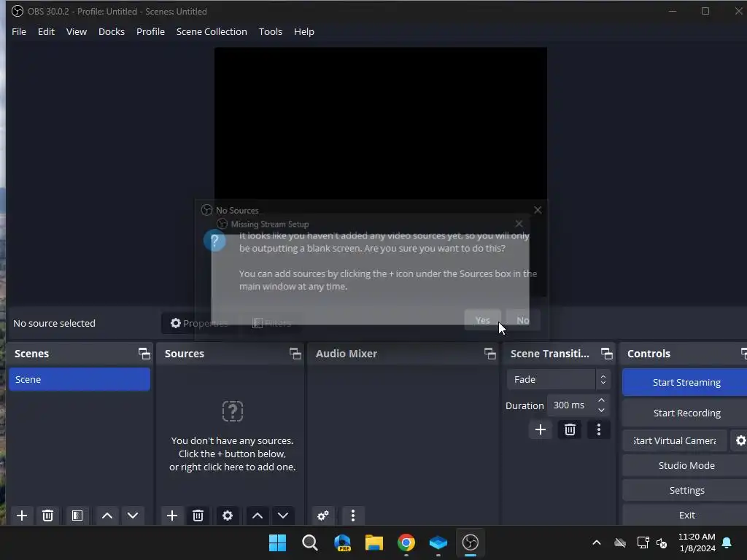
Task: Increase transition duration stepper up
Action: tap(601, 400)
